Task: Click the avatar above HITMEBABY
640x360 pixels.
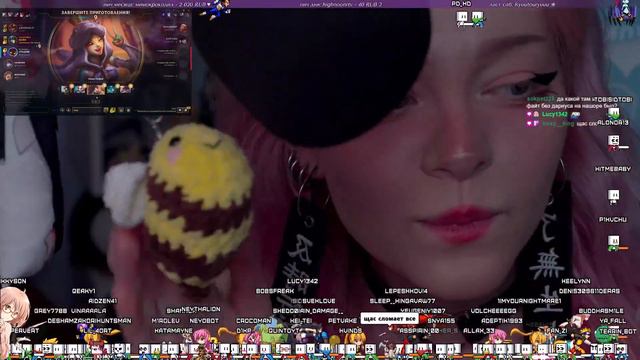Action: point(615,142)
